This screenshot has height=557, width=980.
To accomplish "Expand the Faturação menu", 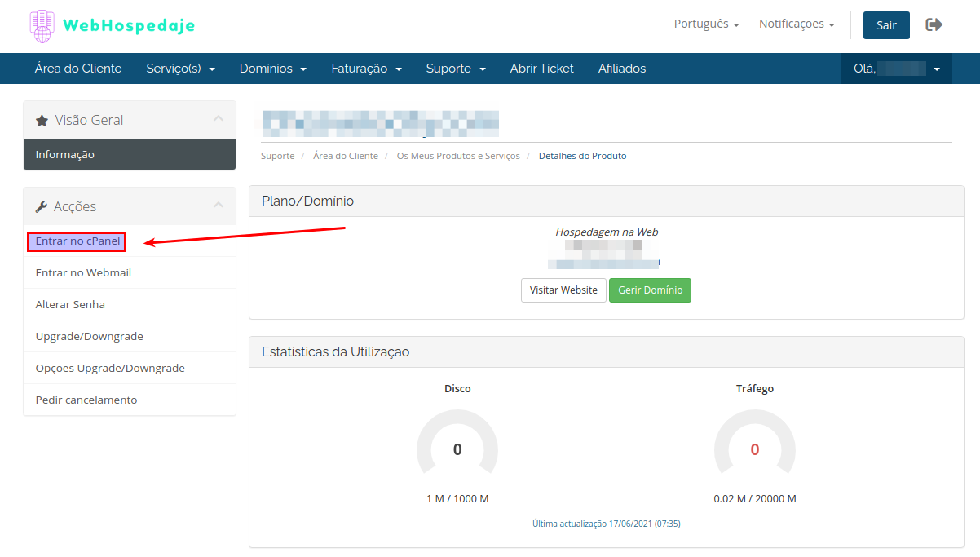I will click(x=367, y=69).
